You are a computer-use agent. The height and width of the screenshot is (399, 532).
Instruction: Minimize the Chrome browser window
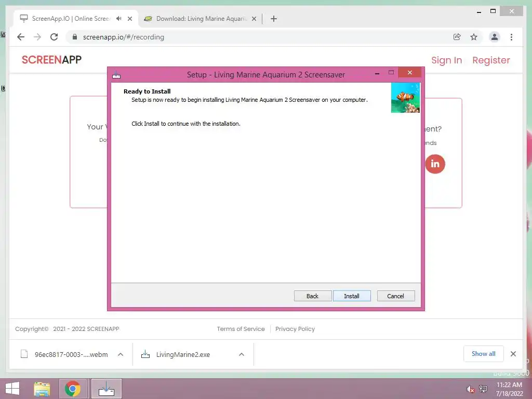click(x=478, y=11)
